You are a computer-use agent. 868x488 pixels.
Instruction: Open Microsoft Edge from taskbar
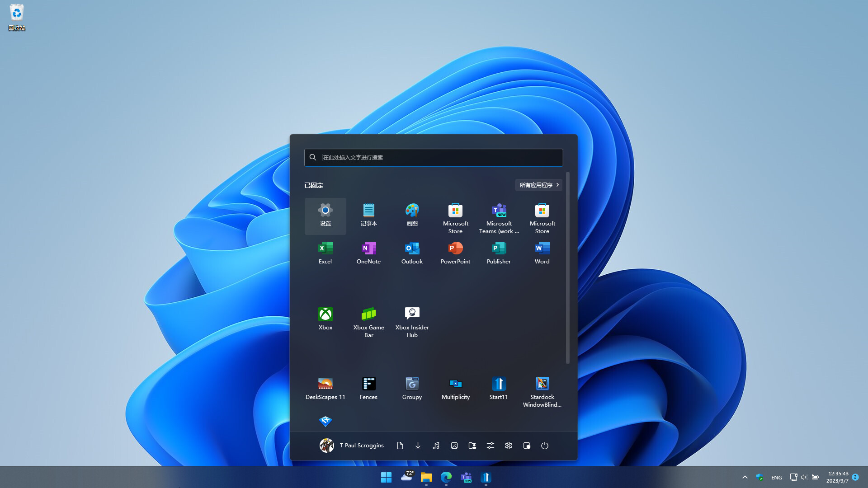click(x=446, y=477)
